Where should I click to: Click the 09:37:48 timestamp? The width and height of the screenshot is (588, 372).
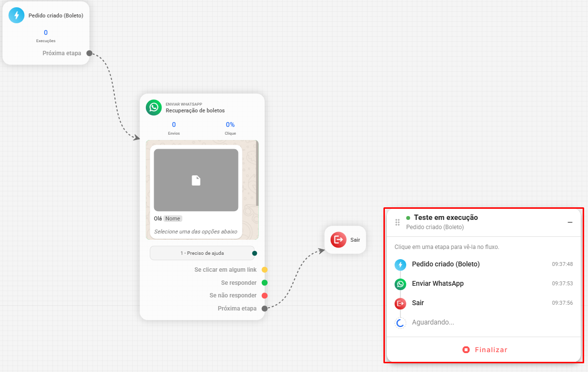[x=562, y=264]
